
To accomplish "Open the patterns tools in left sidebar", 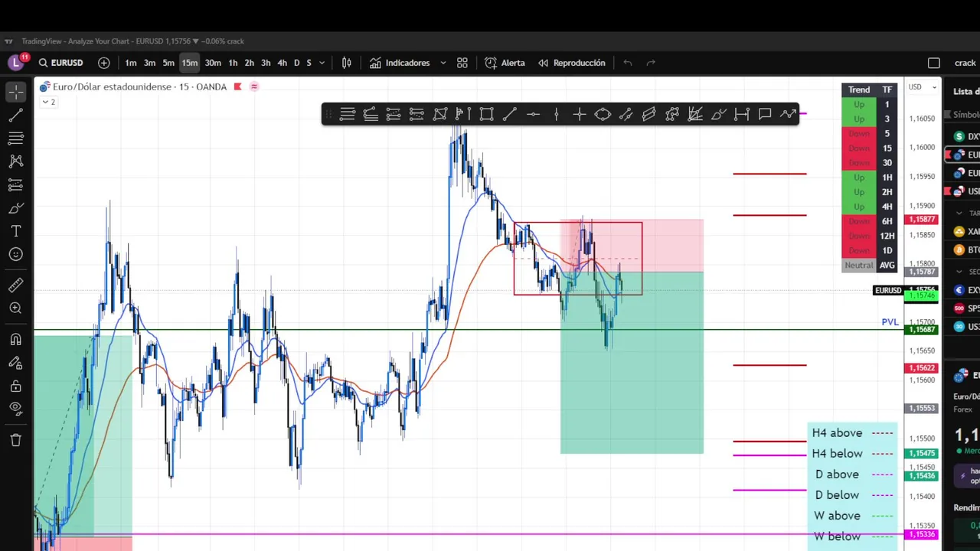I will point(15,161).
